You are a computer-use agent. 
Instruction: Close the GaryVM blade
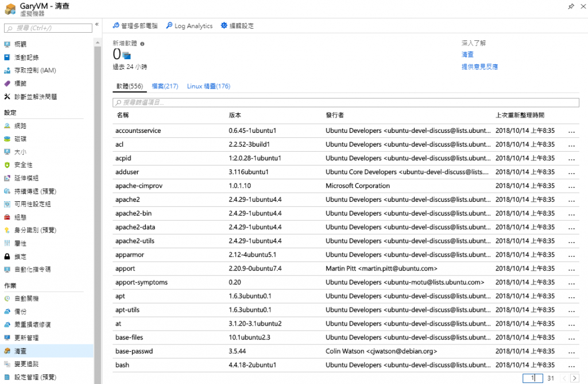pos(583,6)
